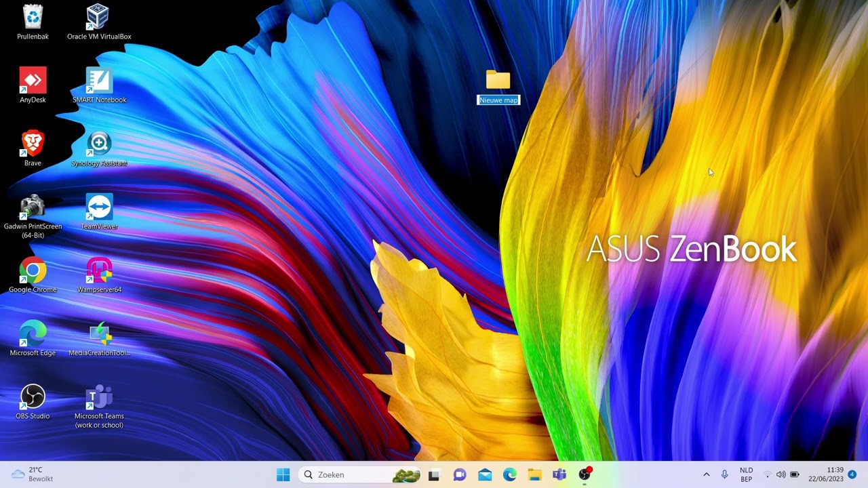The height and width of the screenshot is (488, 868).
Task: Click the battery status icon
Action: coord(794,474)
